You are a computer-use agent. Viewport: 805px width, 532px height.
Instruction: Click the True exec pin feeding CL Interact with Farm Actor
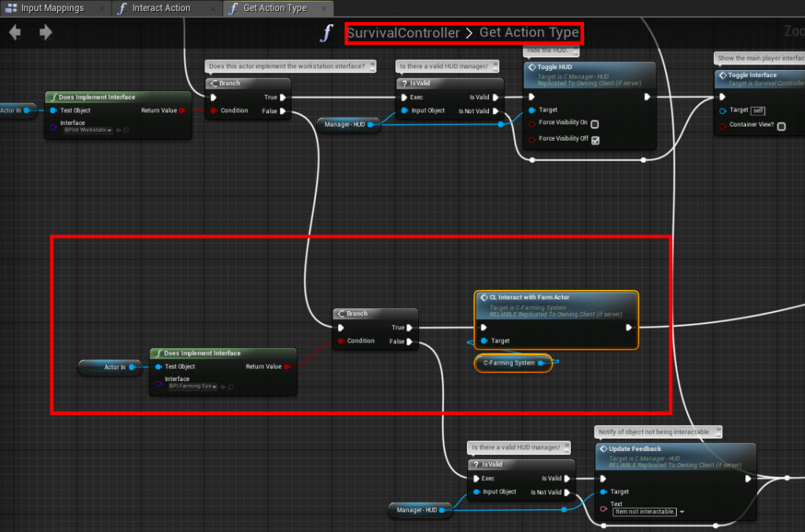tap(411, 328)
